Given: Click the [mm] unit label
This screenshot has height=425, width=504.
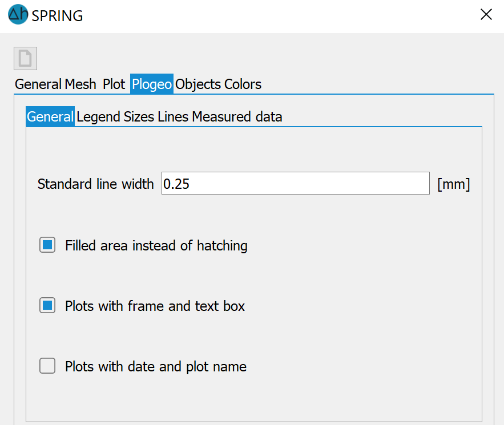Looking at the screenshot, I should (454, 184).
